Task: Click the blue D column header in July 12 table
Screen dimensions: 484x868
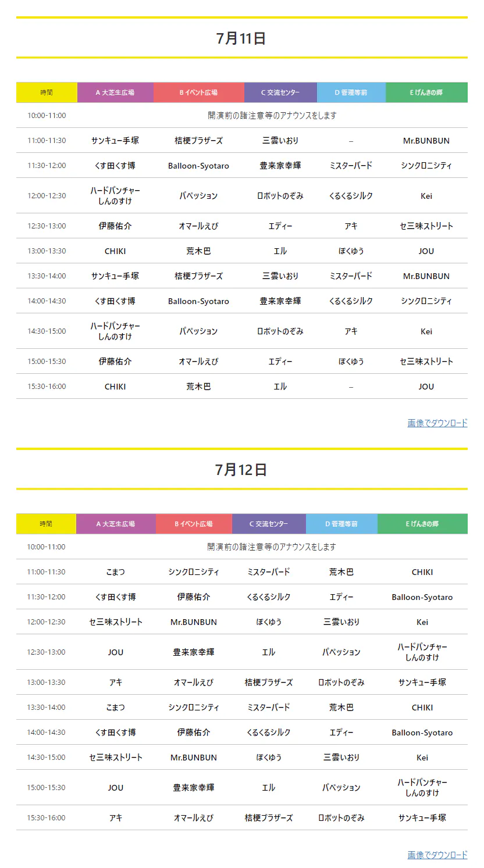Action: (x=341, y=524)
